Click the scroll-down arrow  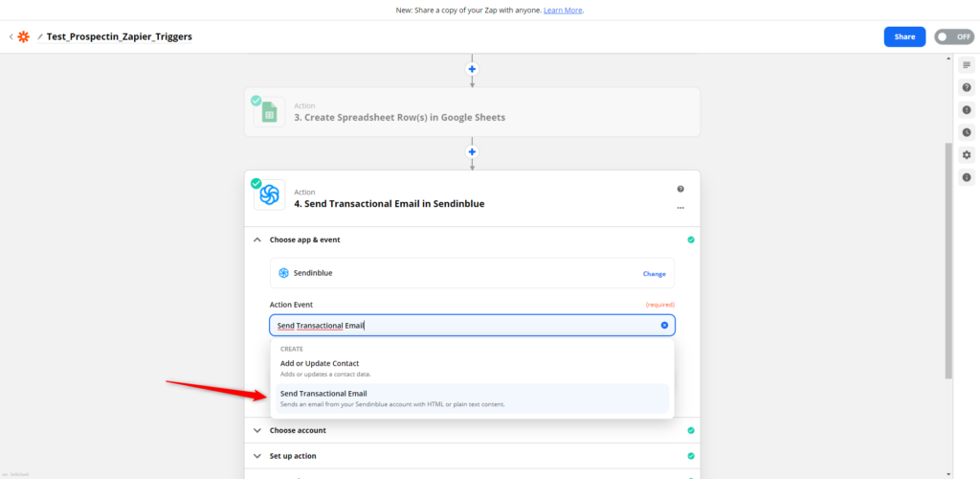tap(948, 474)
